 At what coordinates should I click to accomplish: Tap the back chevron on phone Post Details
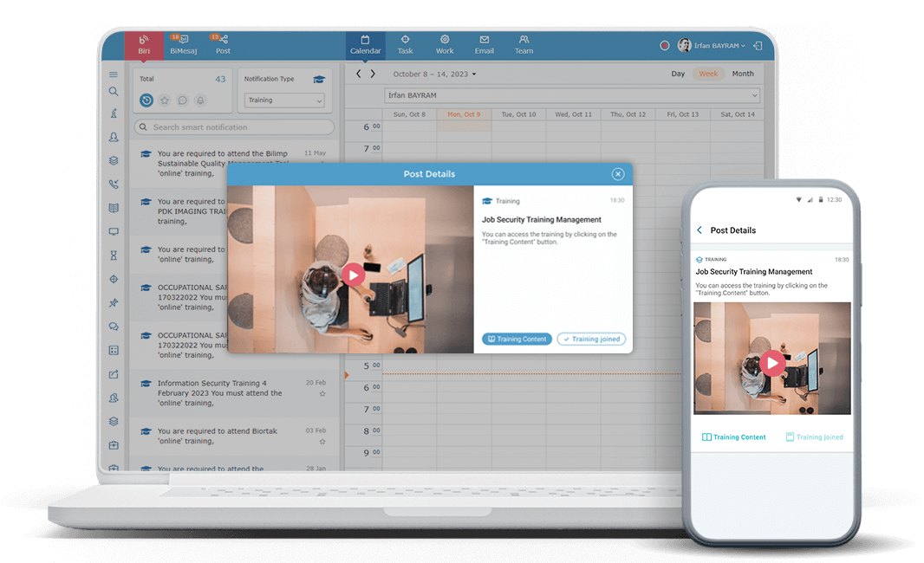pyautogui.click(x=700, y=230)
